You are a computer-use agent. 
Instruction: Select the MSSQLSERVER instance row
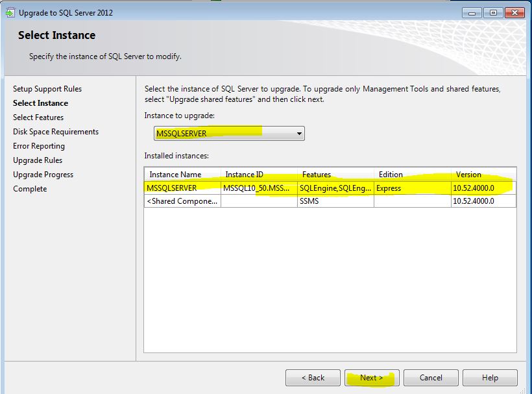click(330, 188)
